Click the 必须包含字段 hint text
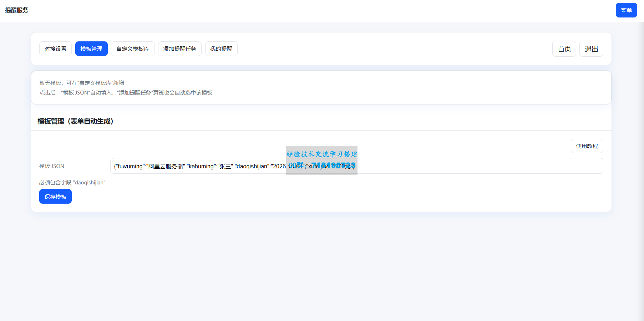 click(x=72, y=183)
